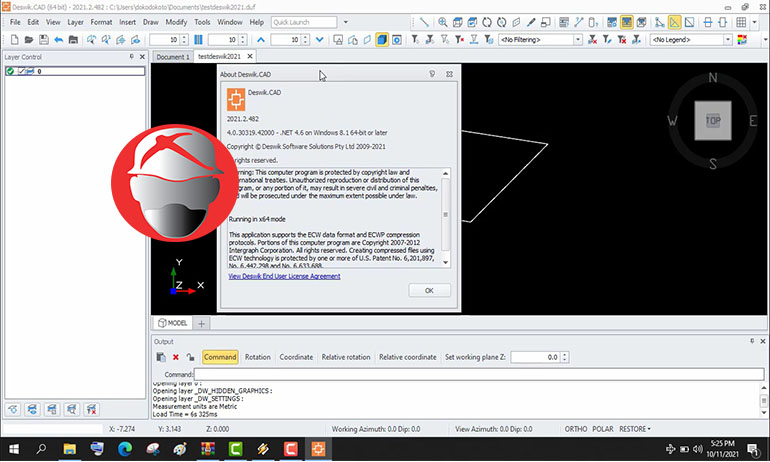Open the Tools menu
This screenshot has width=770, height=462.
click(202, 22)
